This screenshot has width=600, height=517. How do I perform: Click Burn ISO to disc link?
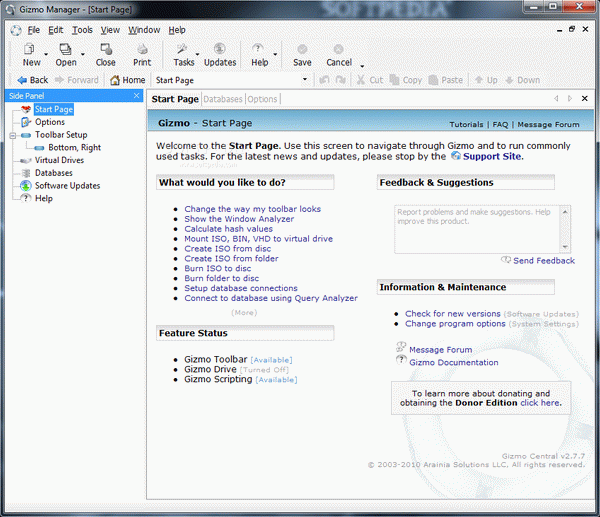click(218, 269)
